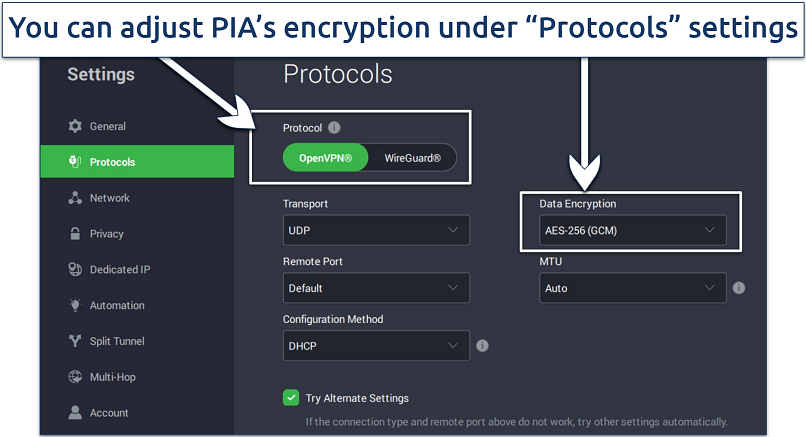Click the Multi-Hop globe icon

pos(74,377)
